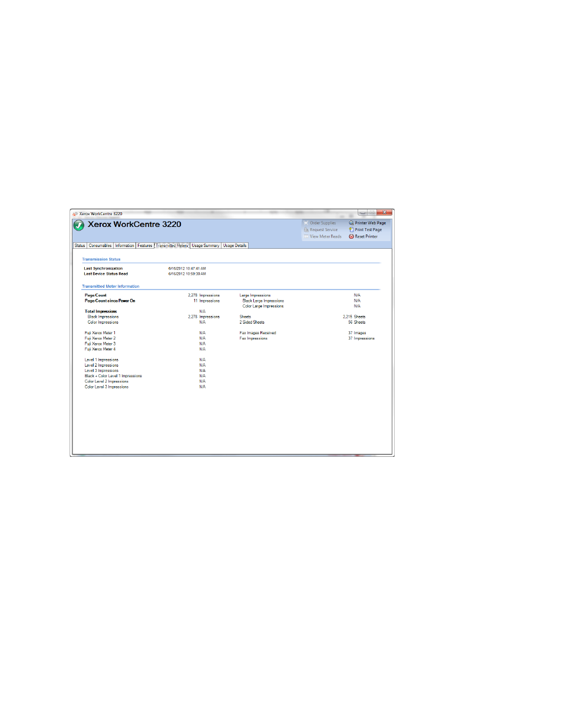Select the Fax Images Received label

[x=258, y=333]
